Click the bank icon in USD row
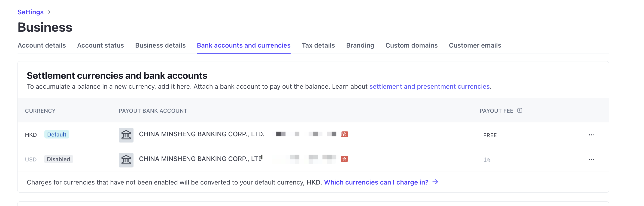Screen dimensions: 644x206 126,160
